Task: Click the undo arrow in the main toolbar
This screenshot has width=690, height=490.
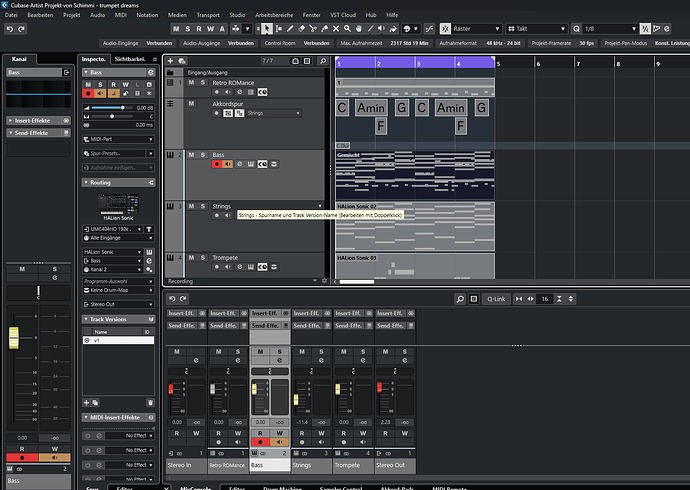Action: pos(9,30)
